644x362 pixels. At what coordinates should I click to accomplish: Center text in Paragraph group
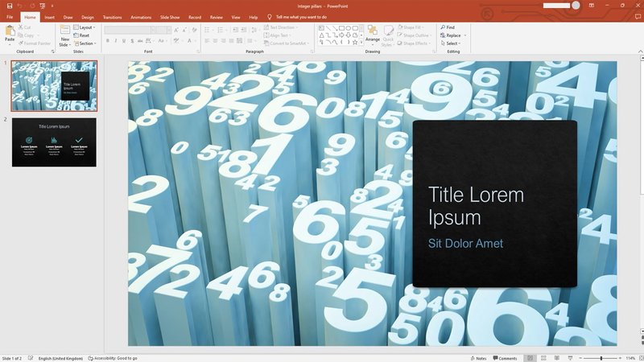pos(215,41)
